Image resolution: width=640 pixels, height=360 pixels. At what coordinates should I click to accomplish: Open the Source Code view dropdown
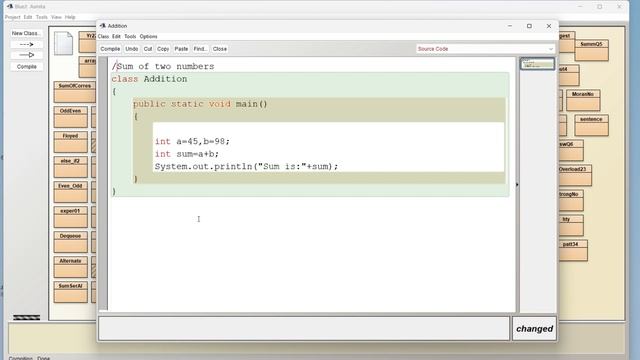click(x=485, y=49)
